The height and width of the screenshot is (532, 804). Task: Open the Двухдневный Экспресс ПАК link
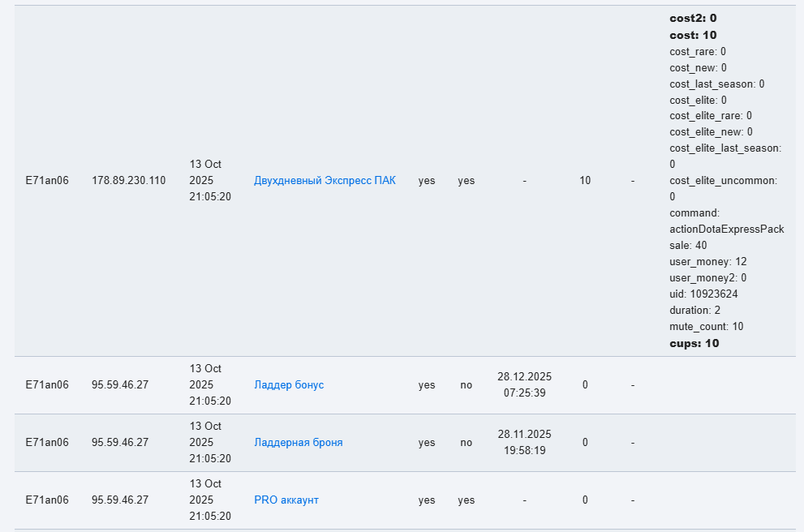(x=325, y=181)
